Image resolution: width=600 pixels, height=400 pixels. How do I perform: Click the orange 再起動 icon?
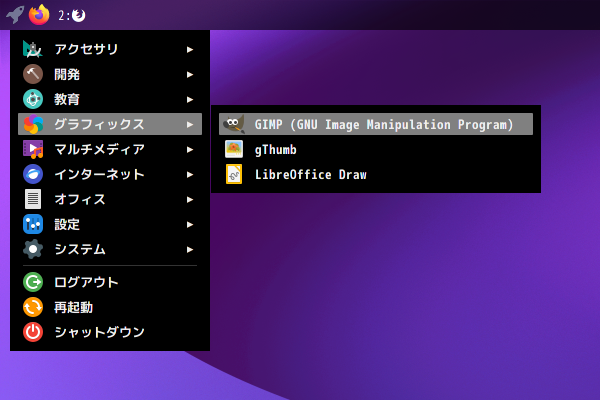[33, 307]
